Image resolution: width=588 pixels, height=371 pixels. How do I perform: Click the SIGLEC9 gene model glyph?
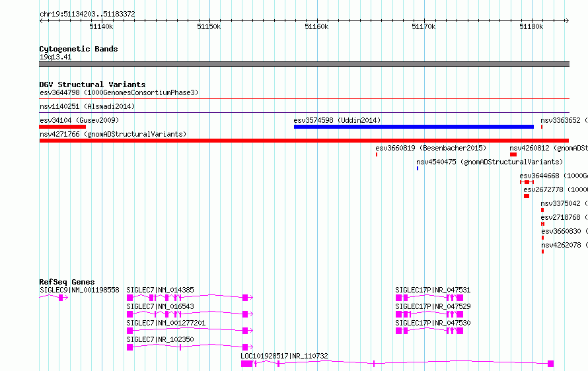(54, 298)
